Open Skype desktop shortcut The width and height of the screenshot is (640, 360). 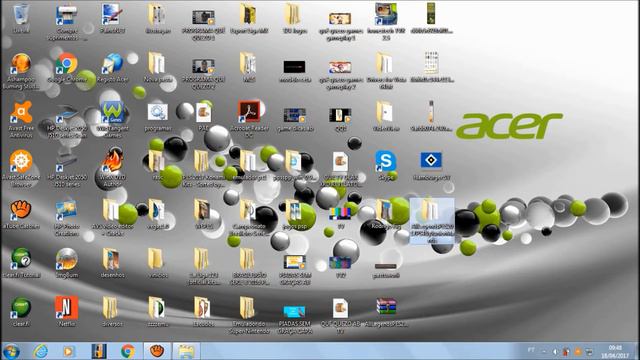386,162
